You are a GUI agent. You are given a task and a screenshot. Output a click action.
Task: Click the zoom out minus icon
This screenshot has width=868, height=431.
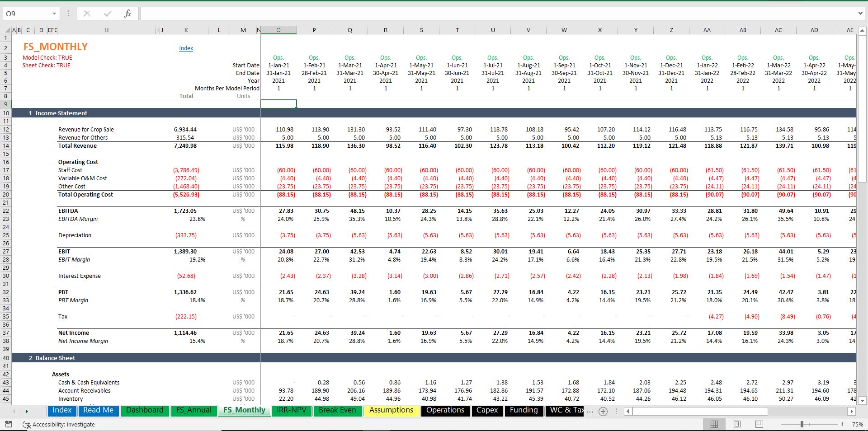776,424
